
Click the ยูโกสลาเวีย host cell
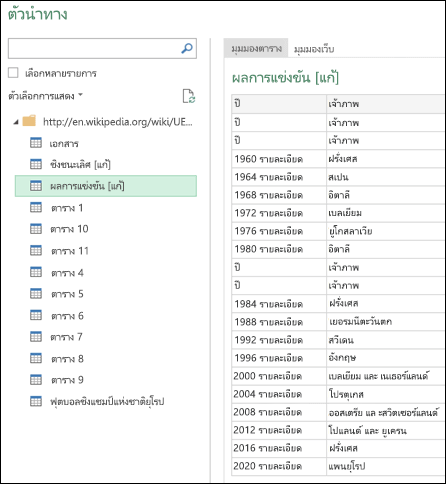(386, 231)
